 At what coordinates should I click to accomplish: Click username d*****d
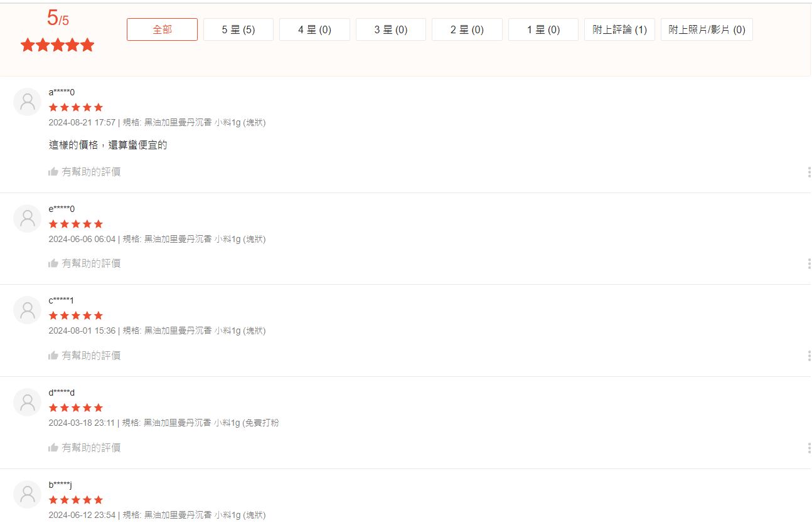(x=61, y=393)
